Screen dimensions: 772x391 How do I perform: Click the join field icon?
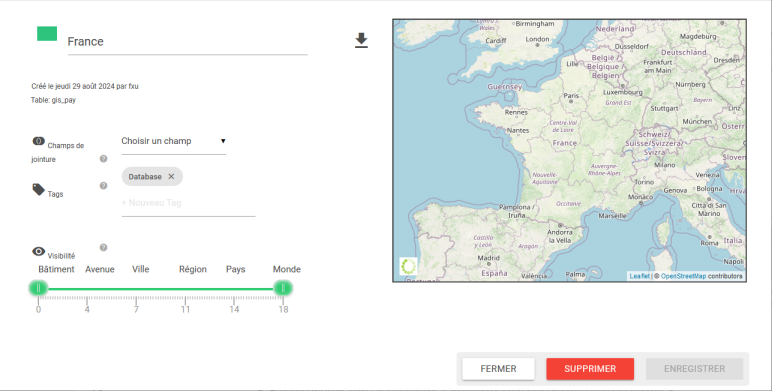click(x=38, y=141)
